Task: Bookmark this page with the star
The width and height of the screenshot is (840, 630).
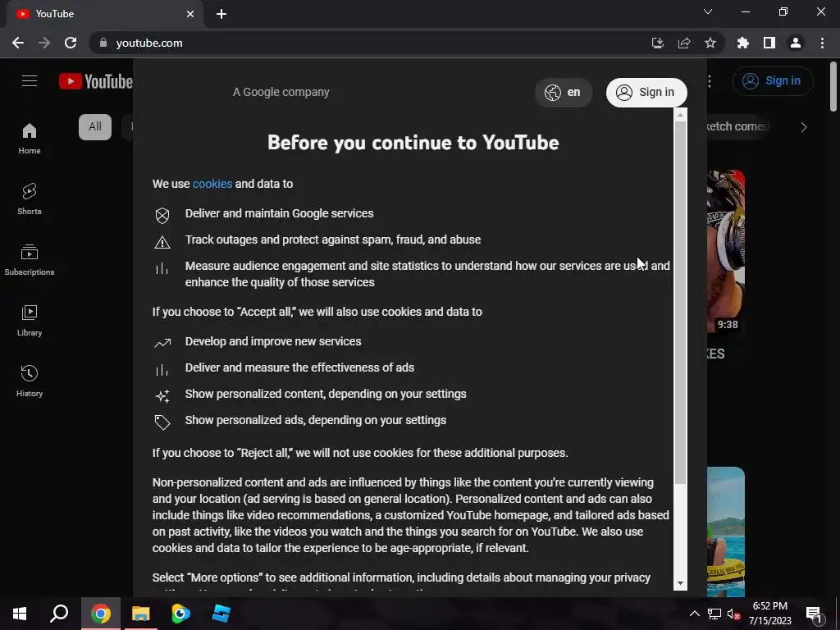Action: (x=710, y=43)
